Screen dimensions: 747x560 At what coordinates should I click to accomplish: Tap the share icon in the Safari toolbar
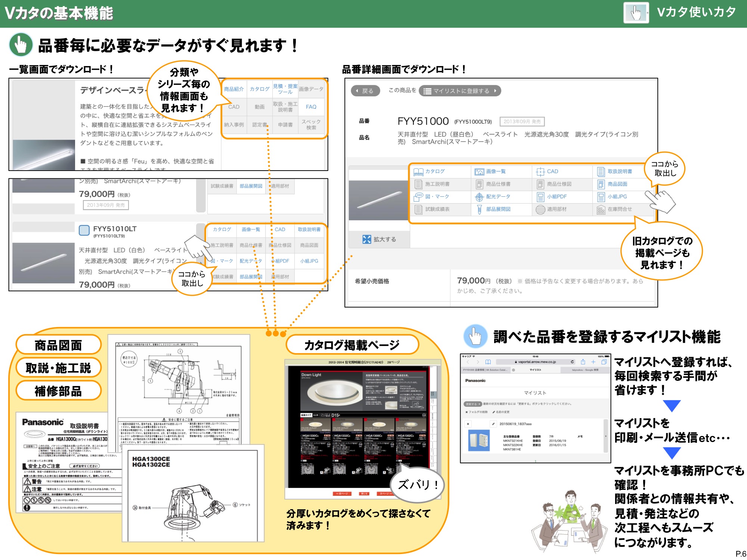(583, 362)
